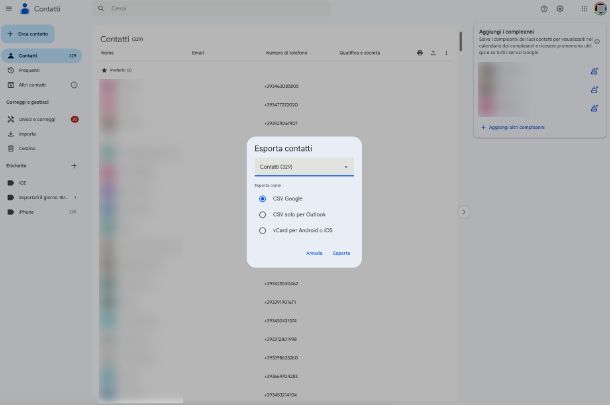This screenshot has height=406, width=610.
Task: Open the help question mark icon
Action: (544, 8)
